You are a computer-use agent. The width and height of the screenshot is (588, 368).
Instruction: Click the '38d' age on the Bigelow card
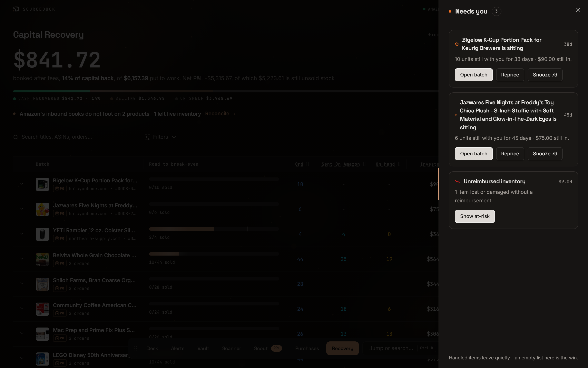[568, 44]
